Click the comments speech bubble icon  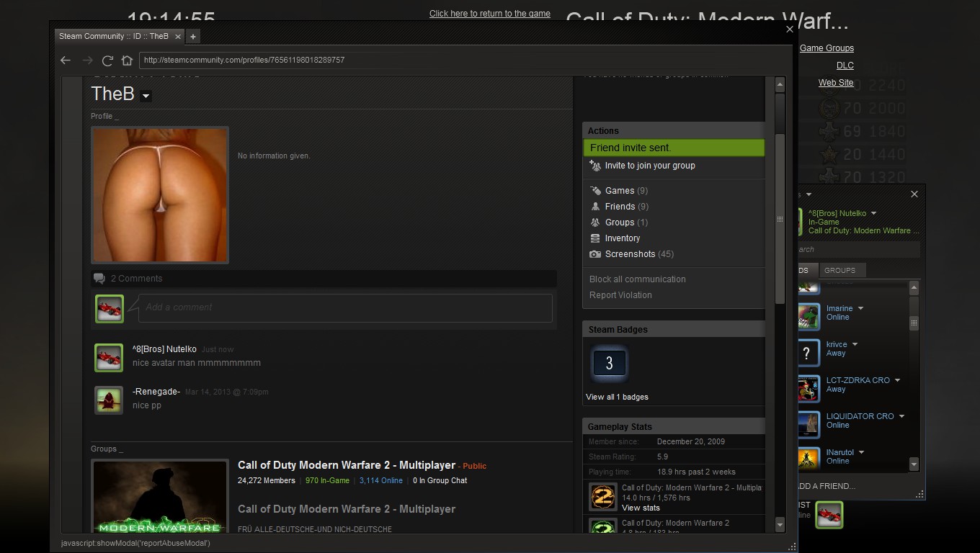[99, 279]
